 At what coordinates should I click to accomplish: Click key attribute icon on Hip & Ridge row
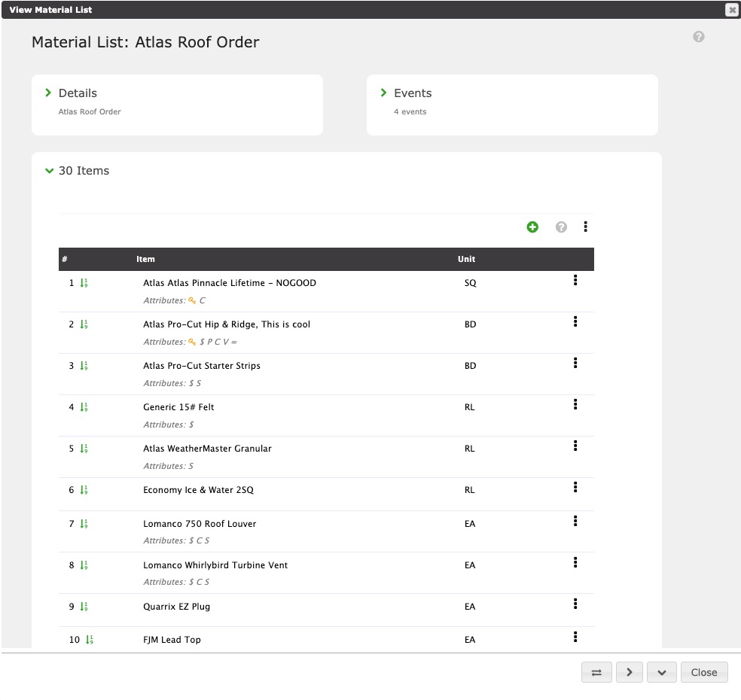pos(192,342)
